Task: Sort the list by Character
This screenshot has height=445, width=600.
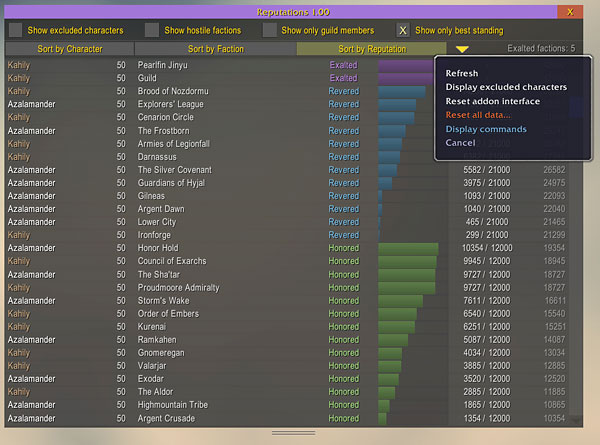Action: [x=70, y=49]
